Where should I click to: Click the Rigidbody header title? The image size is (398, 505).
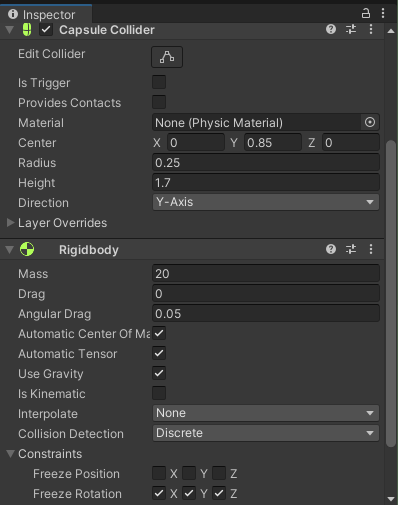pos(89,250)
